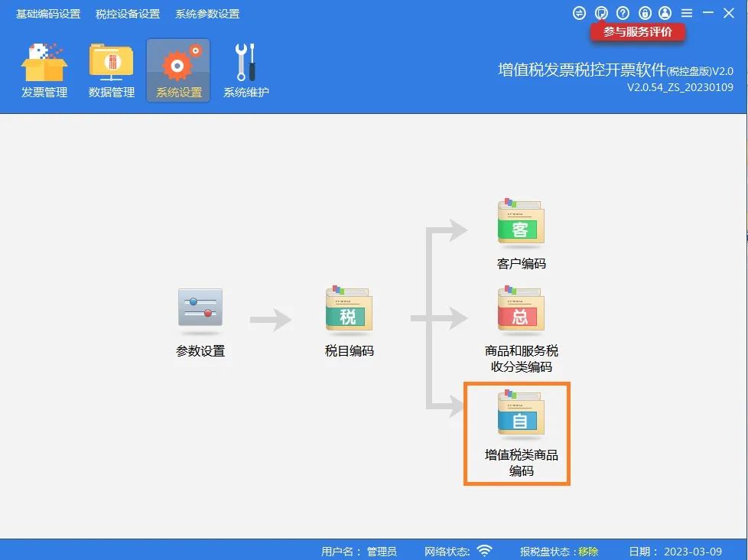
Task: Click the help question mark icon
Action: tap(623, 13)
